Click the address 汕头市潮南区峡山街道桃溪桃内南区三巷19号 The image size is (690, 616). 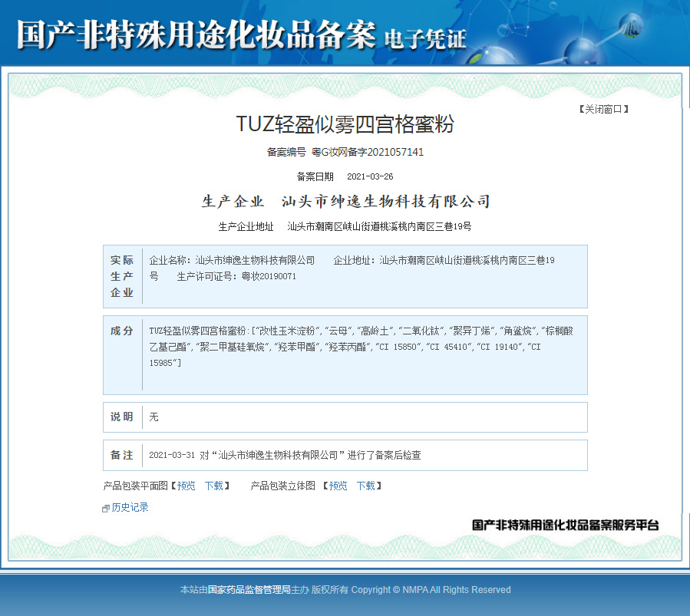point(379,226)
